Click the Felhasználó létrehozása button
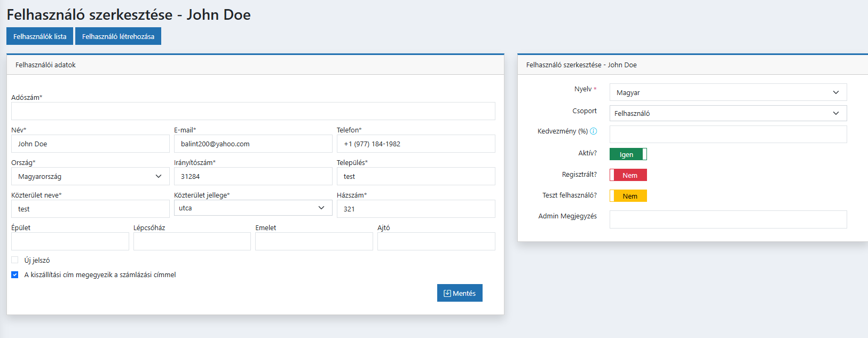 pos(118,36)
